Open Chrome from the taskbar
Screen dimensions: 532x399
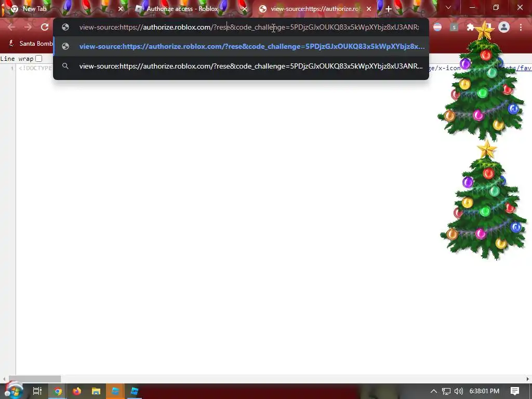[58, 391]
